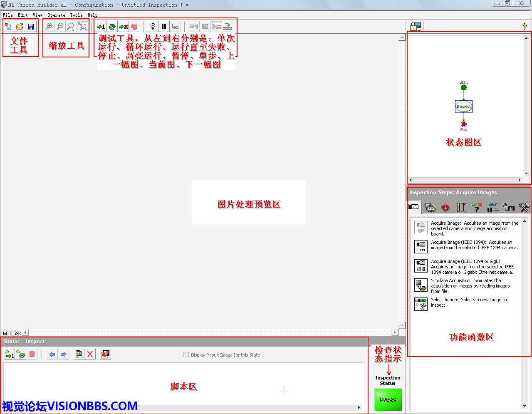Viewport: 532px width, 414px height.
Task: Switch to Measure Features ruler tab
Action: pos(461,207)
